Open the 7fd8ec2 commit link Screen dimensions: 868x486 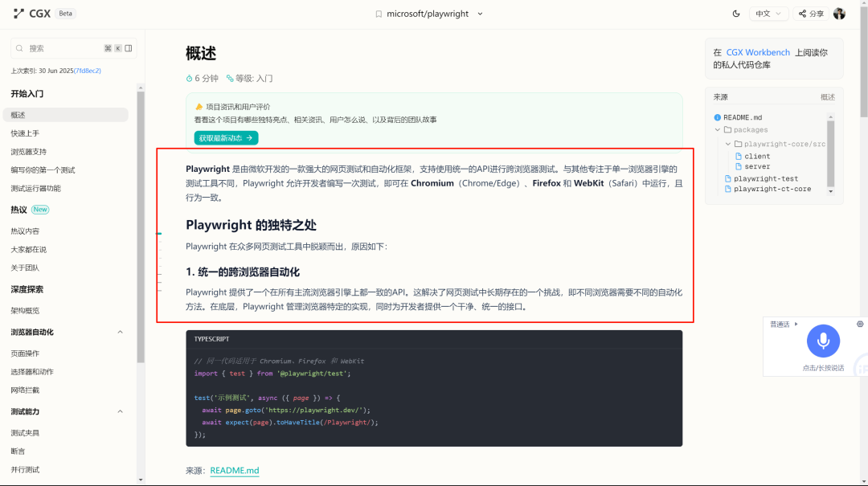click(87, 71)
